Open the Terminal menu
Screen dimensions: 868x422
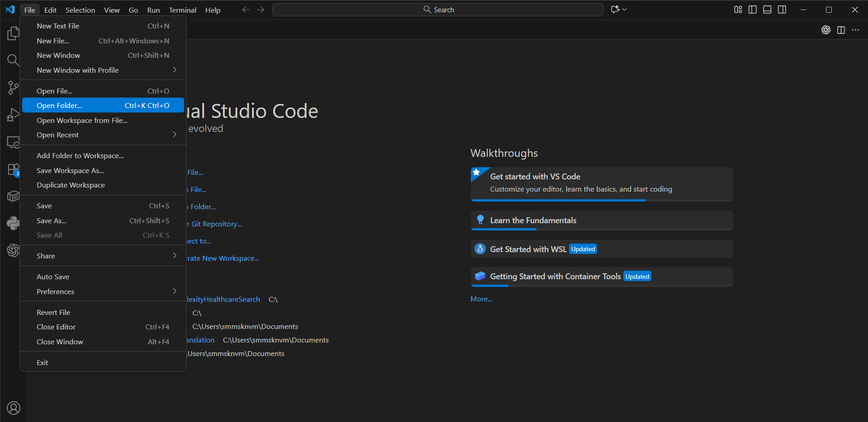click(x=182, y=10)
